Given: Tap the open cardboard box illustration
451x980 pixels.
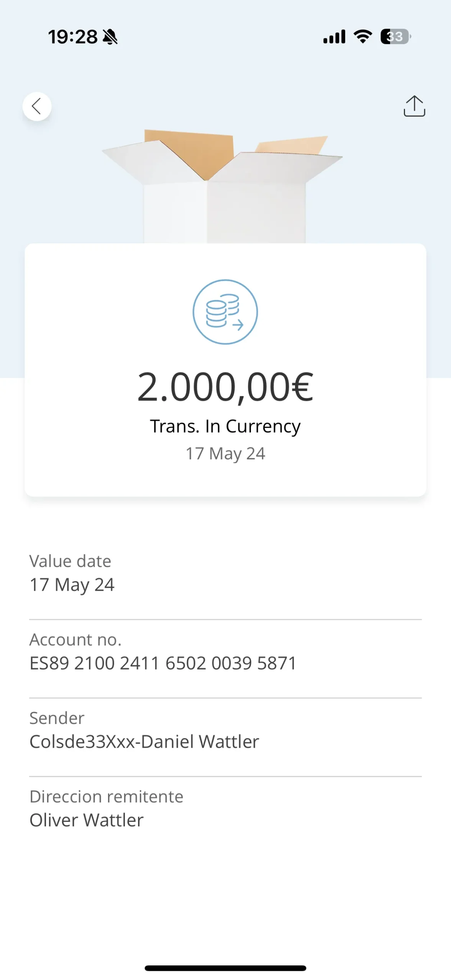Looking at the screenshot, I should [223, 186].
